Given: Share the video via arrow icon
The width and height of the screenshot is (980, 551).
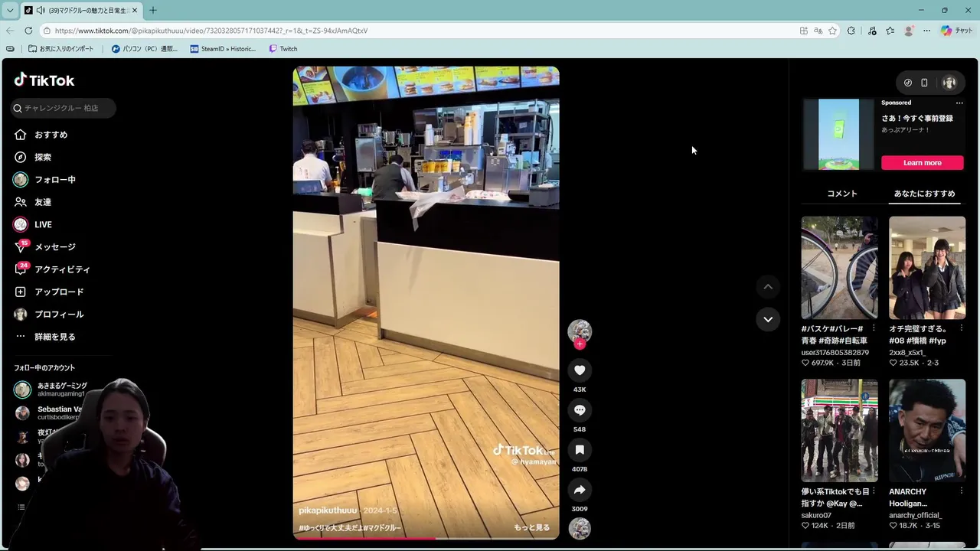Looking at the screenshot, I should pyautogui.click(x=580, y=490).
